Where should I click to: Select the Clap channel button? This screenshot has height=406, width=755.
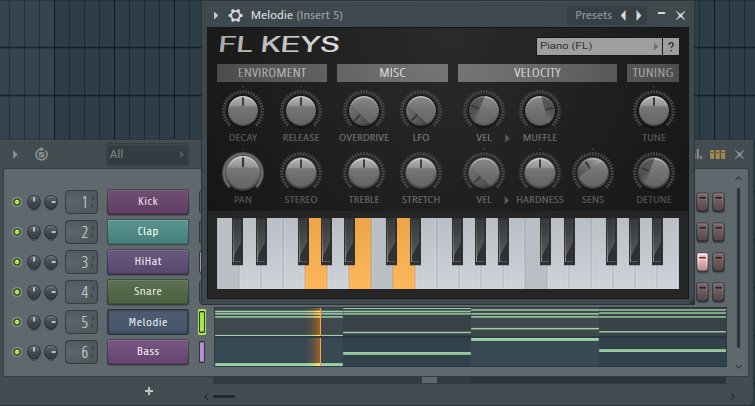coord(148,232)
